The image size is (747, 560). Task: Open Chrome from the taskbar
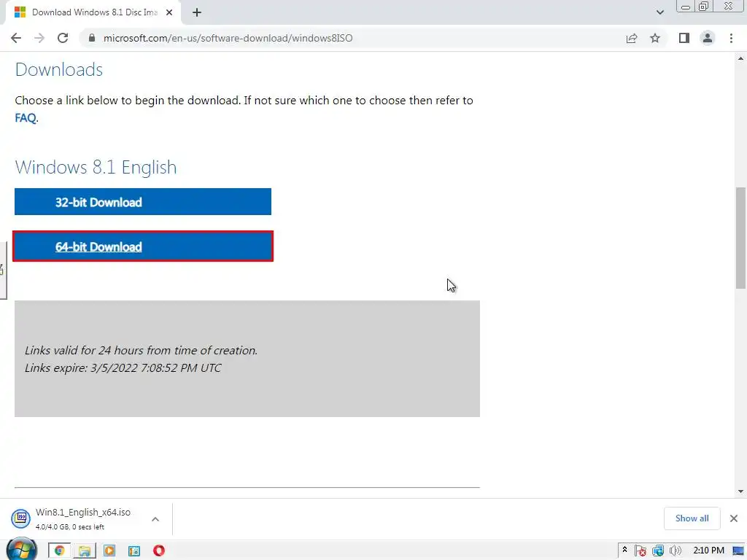coord(60,551)
